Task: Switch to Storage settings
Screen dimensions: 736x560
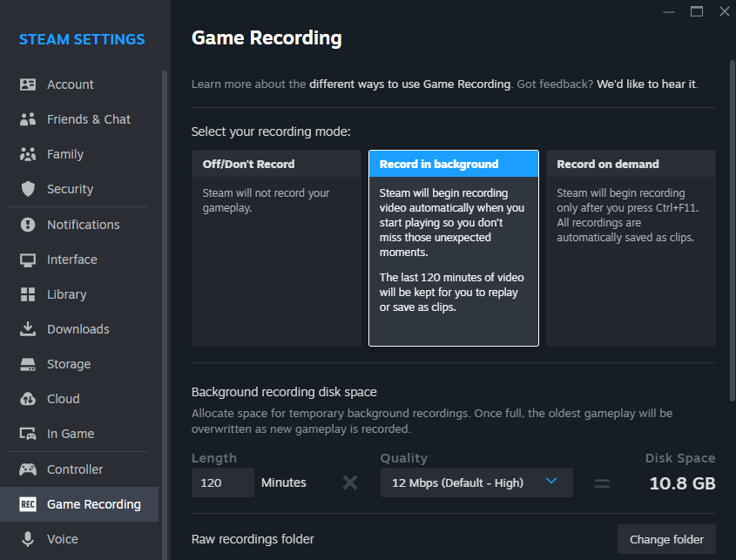Action: 69,364
